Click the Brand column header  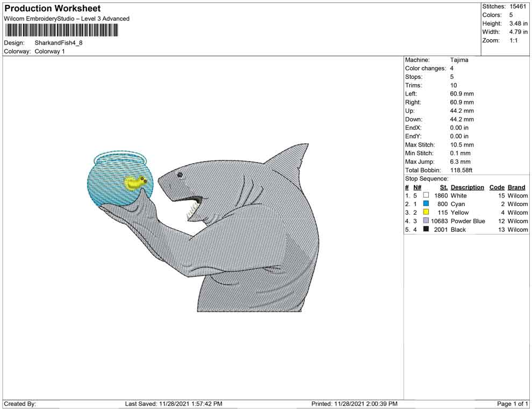(x=516, y=187)
